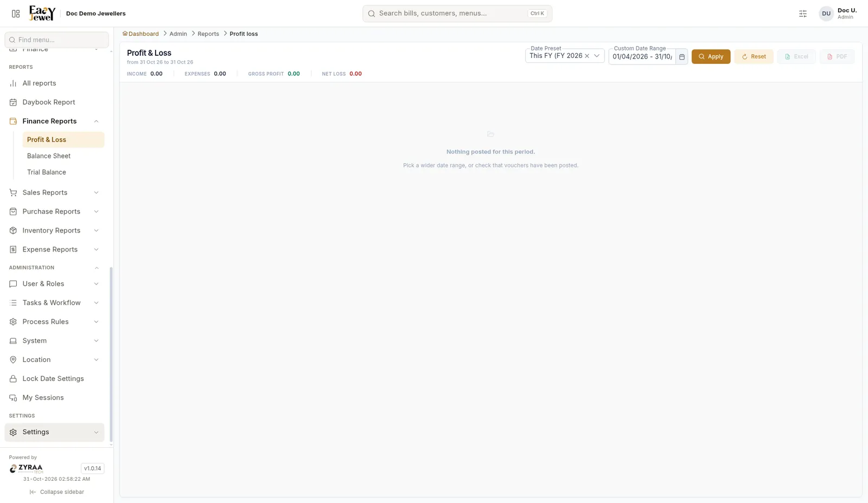This screenshot has height=503, width=868.
Task: Clear the Date Preset selection with the X
Action: [587, 56]
